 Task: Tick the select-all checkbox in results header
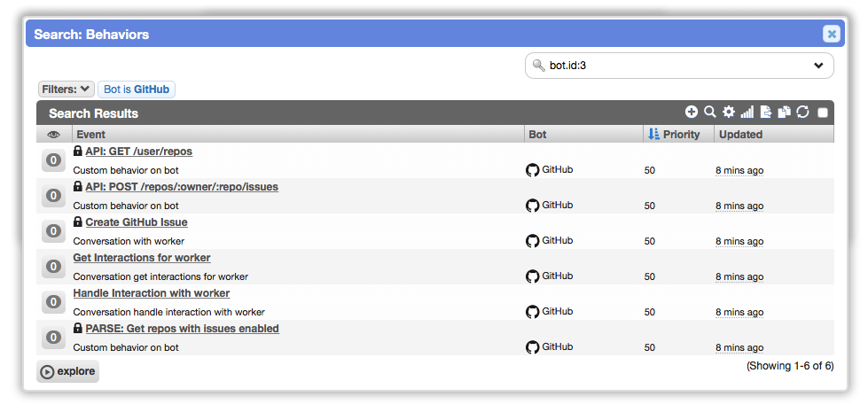pyautogui.click(x=823, y=113)
